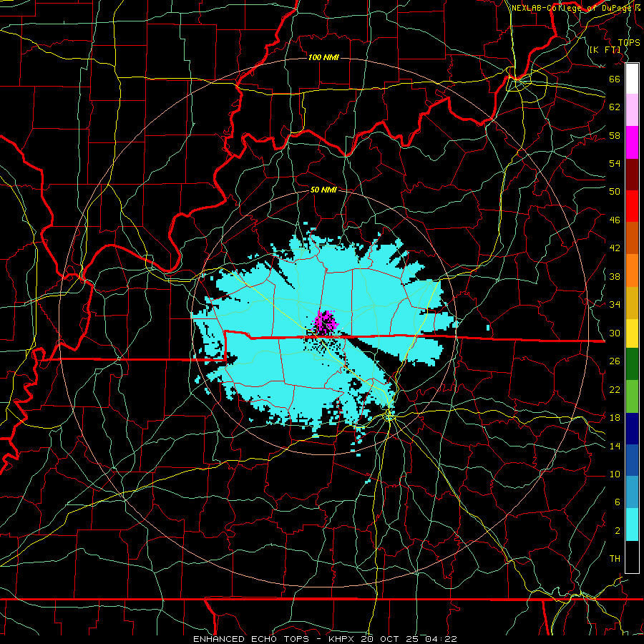Click the 42 value on the legend
Viewport: 644px width, 644px height.
(x=615, y=248)
